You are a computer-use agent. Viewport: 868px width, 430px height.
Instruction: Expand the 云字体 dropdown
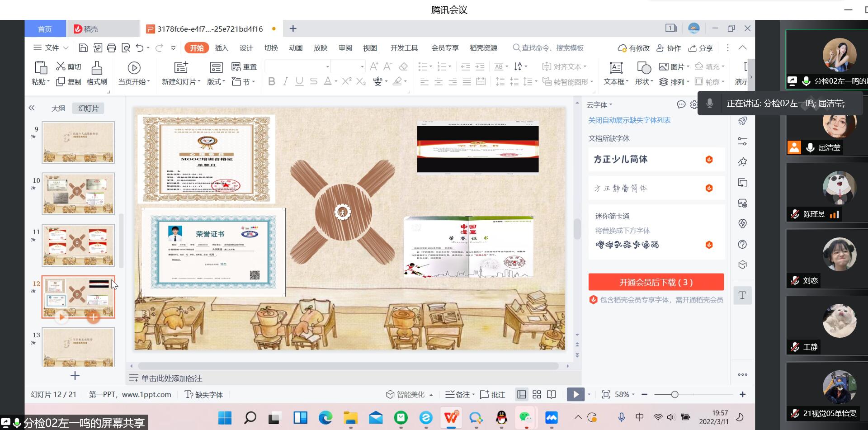tap(599, 105)
